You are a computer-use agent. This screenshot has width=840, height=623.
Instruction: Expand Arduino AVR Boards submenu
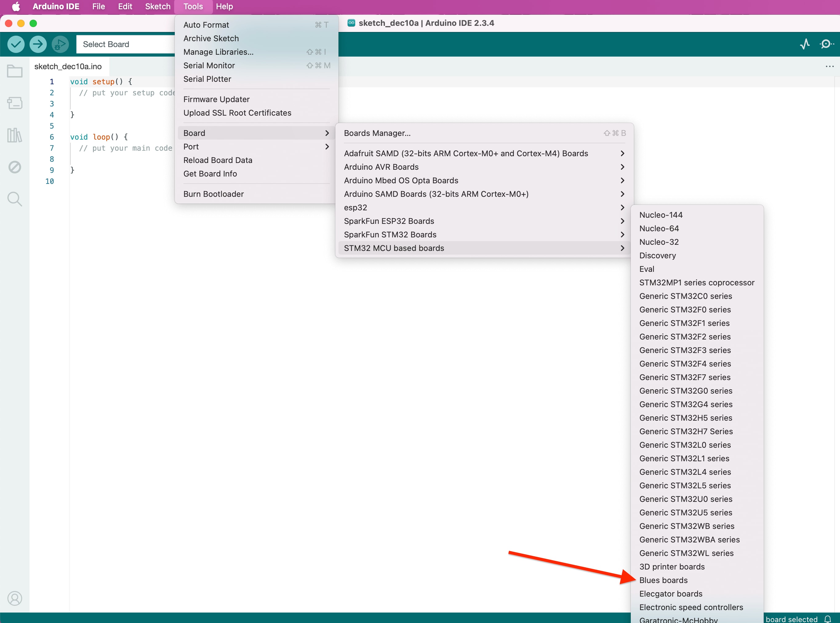484,167
